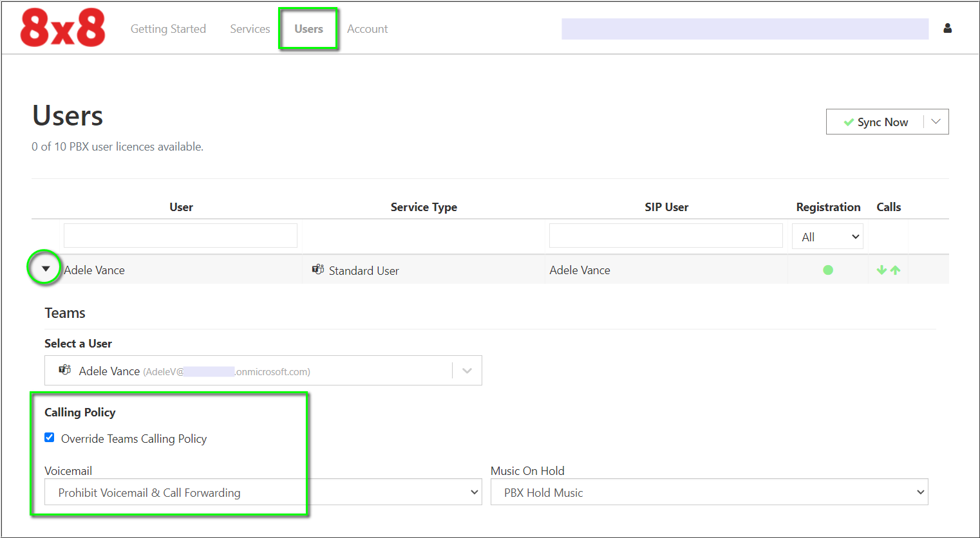This screenshot has height=538, width=980.
Task: Open the Sync Now chevron menu
Action: tap(937, 122)
